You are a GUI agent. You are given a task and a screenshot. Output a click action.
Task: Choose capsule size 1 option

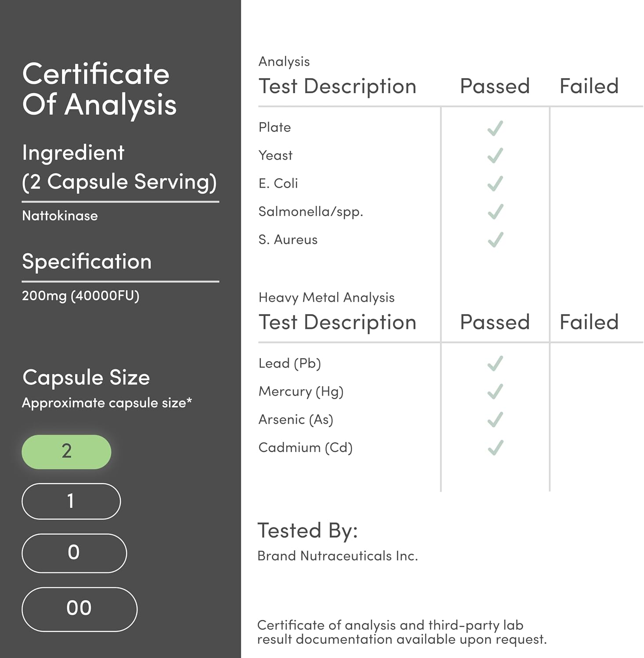coord(71,501)
